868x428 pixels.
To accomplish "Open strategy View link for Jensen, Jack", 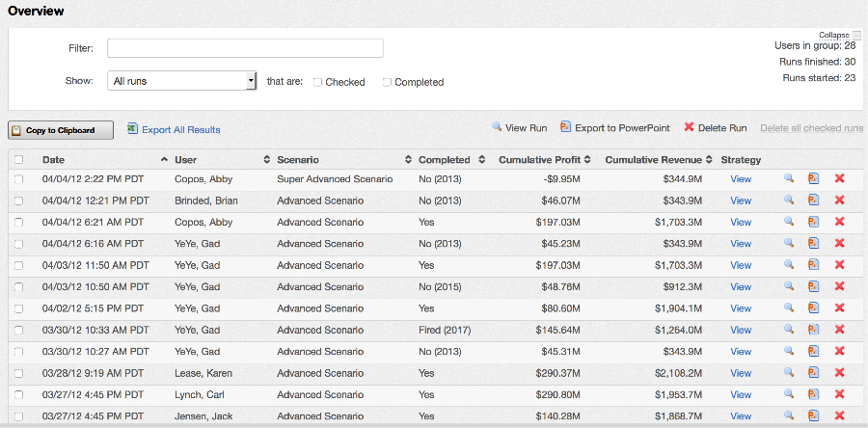I will pos(741,416).
